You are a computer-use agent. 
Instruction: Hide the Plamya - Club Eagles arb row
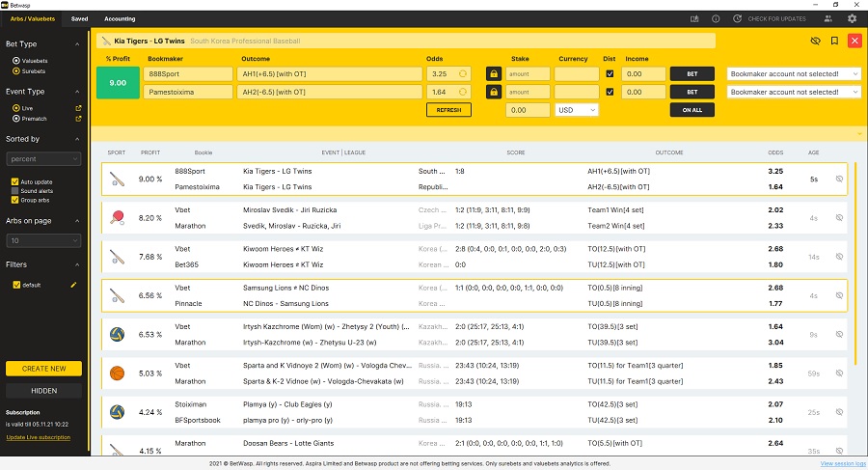[839, 412]
